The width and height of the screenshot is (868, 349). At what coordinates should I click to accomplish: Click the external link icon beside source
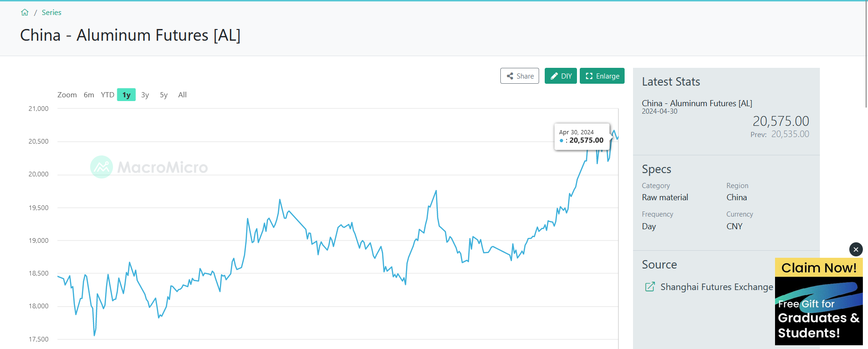pos(650,287)
